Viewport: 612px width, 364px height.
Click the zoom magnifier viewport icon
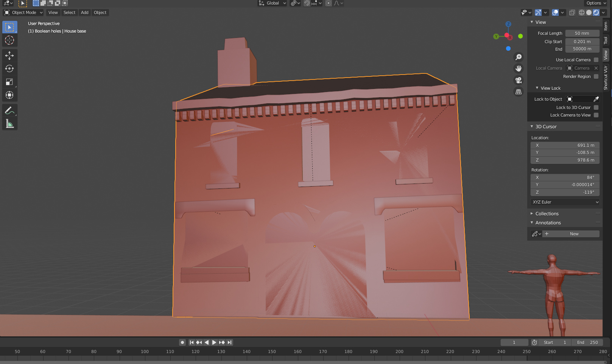pyautogui.click(x=519, y=57)
